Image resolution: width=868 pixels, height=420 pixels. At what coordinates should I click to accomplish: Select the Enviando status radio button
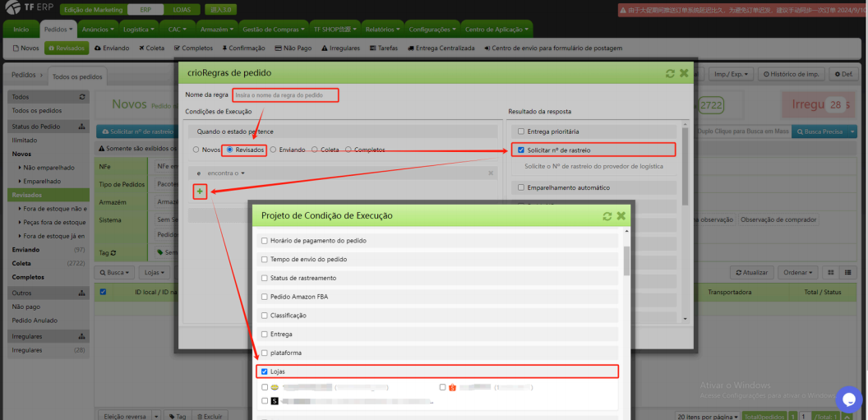pos(273,150)
